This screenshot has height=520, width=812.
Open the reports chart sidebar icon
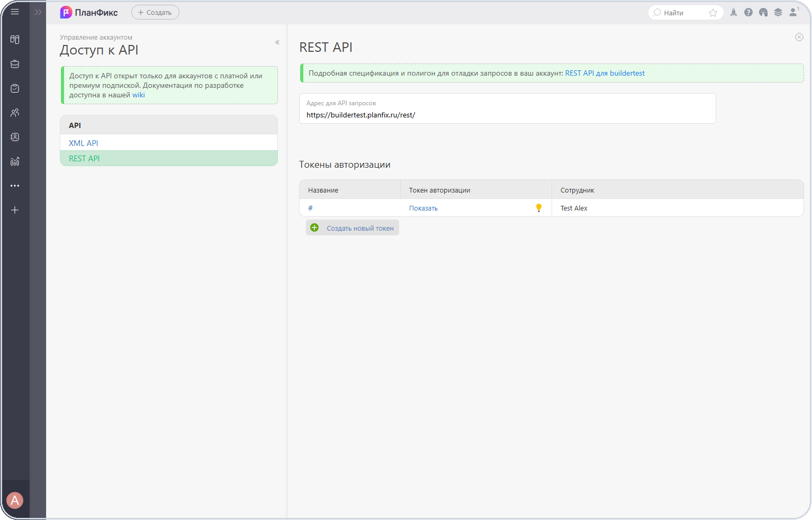click(x=15, y=161)
